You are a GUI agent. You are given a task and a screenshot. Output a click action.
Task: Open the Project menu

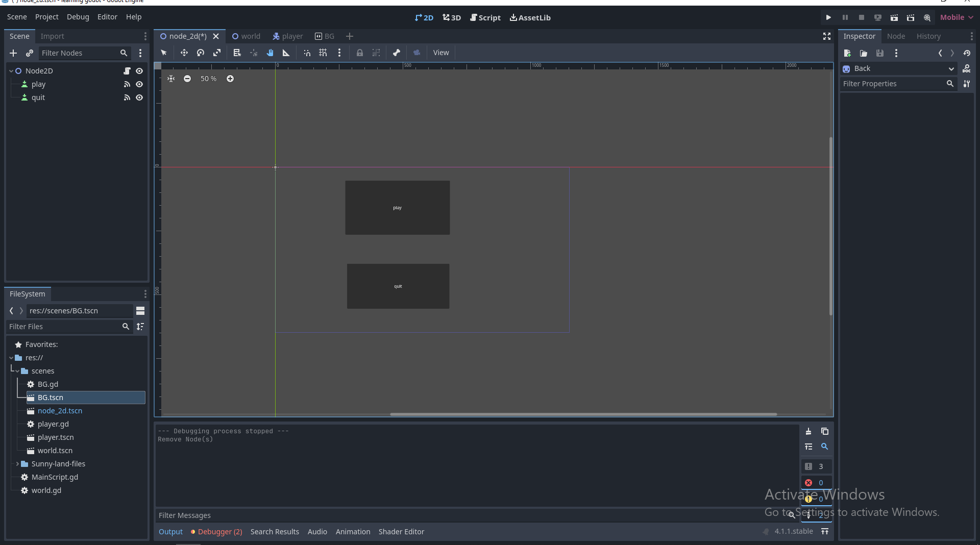coord(46,16)
